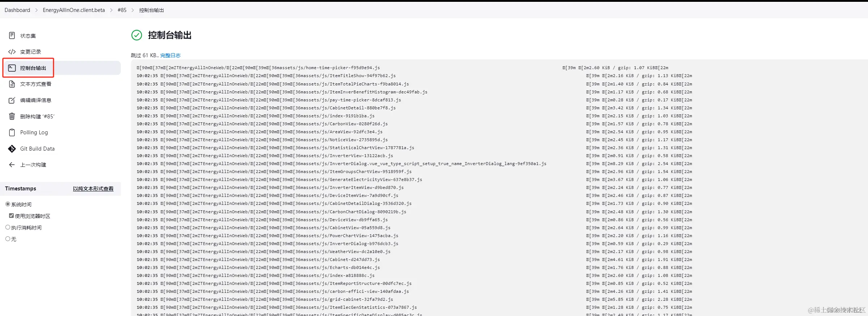The image size is (868, 316).
Task: Click the log line for InverterView-13122acb.js
Action: pyautogui.click(x=414, y=156)
